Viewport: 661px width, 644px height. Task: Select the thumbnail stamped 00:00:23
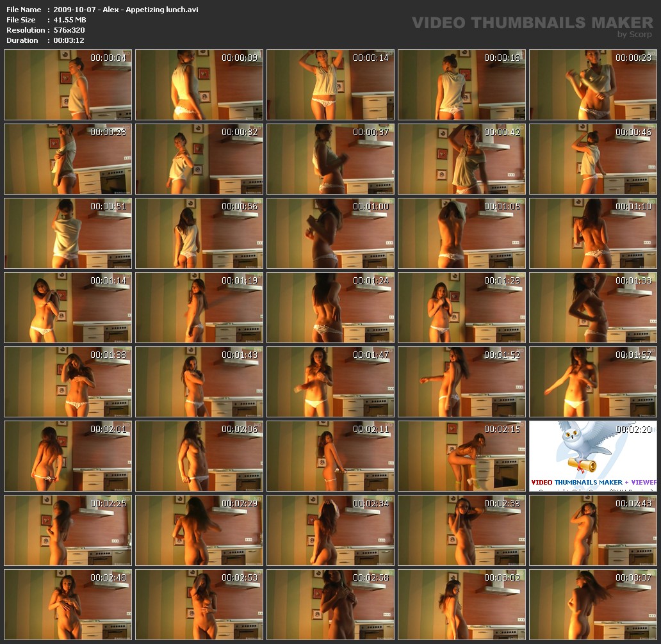(x=593, y=85)
